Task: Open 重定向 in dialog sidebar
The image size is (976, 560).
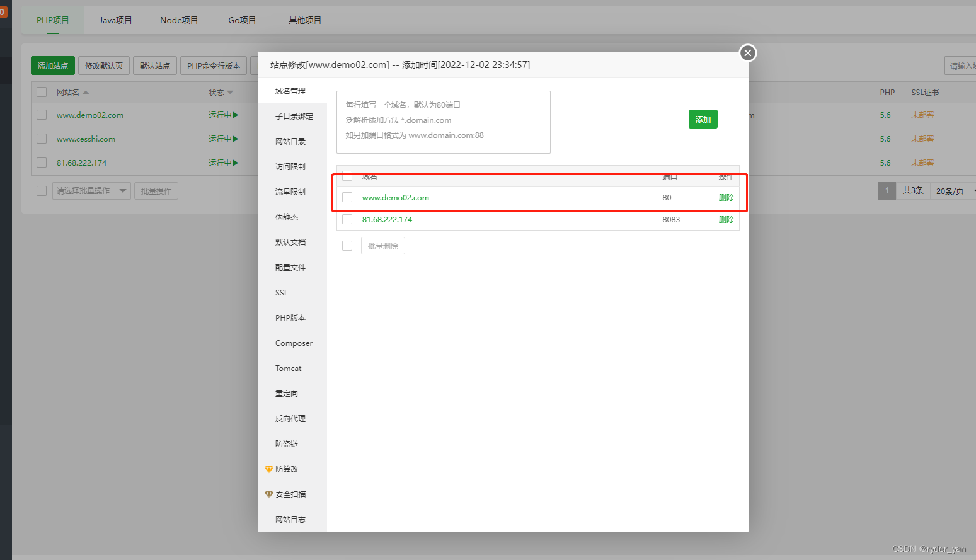Action: coord(292,393)
